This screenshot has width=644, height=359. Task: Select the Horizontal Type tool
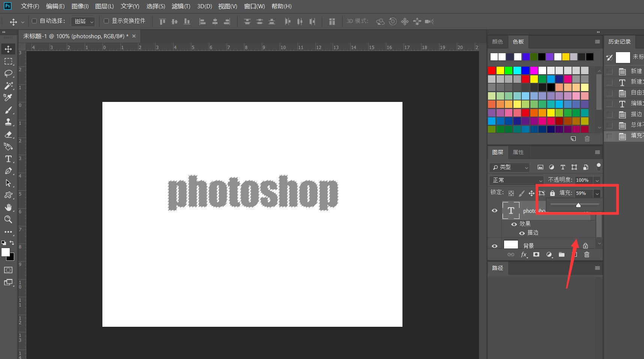tap(8, 159)
